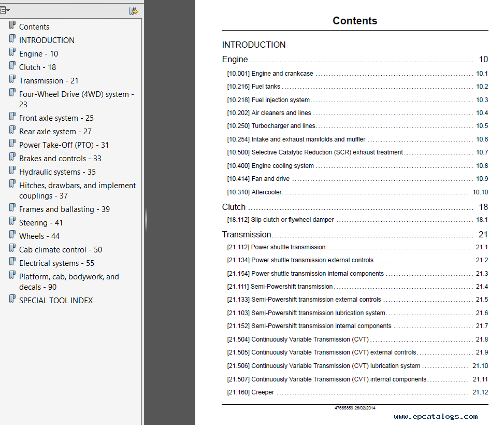Click bookmark icon beside Cab climate control
Viewport: 504px width, 425px height.
pyautogui.click(x=12, y=248)
